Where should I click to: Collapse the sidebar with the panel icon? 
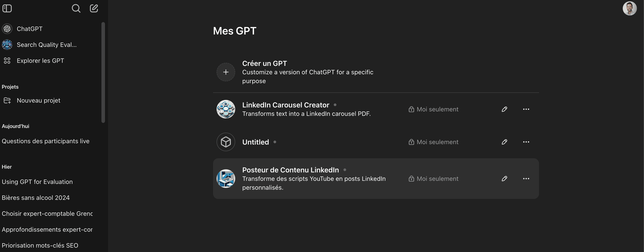(7, 8)
